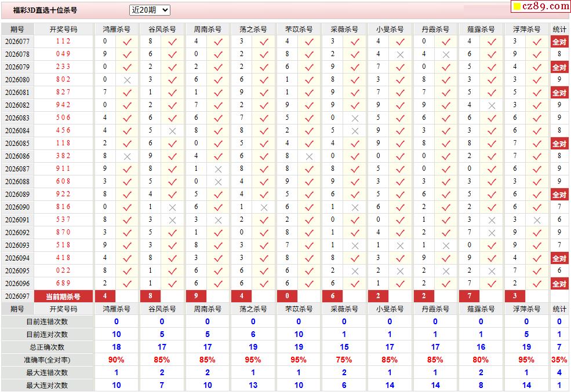Image resolution: width=571 pixels, height=392 pixels.
Task: Click the 90% accuracy value for 鸿雁杀号
Action: (x=117, y=360)
